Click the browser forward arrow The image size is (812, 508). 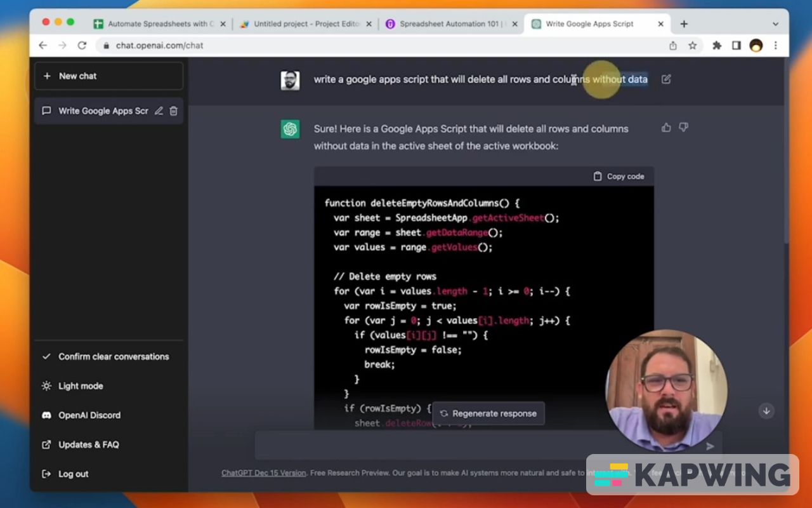click(x=62, y=45)
